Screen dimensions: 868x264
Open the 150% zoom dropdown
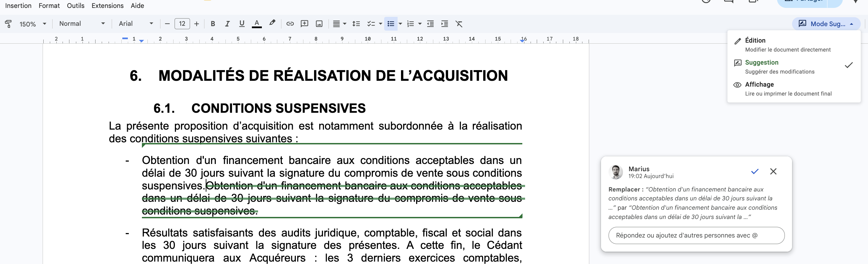33,24
